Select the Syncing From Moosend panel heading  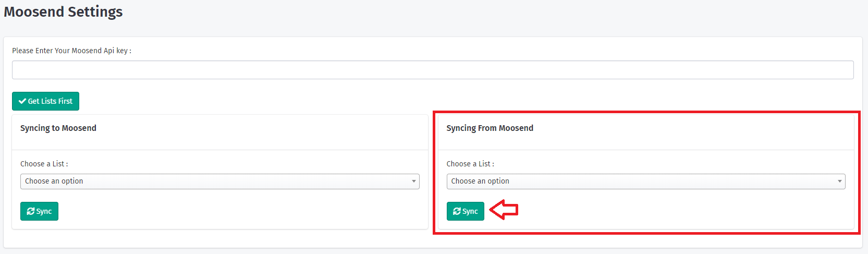490,128
